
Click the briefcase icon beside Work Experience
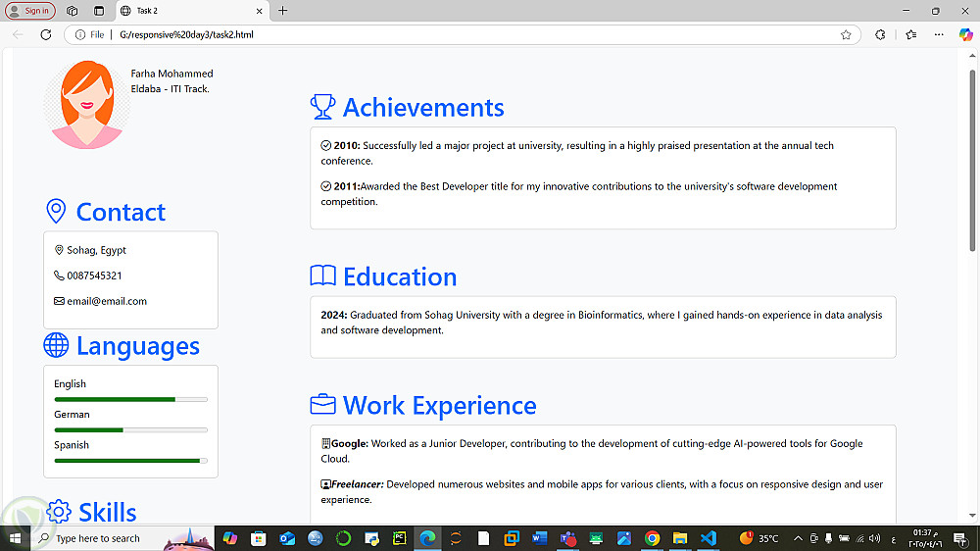click(323, 405)
